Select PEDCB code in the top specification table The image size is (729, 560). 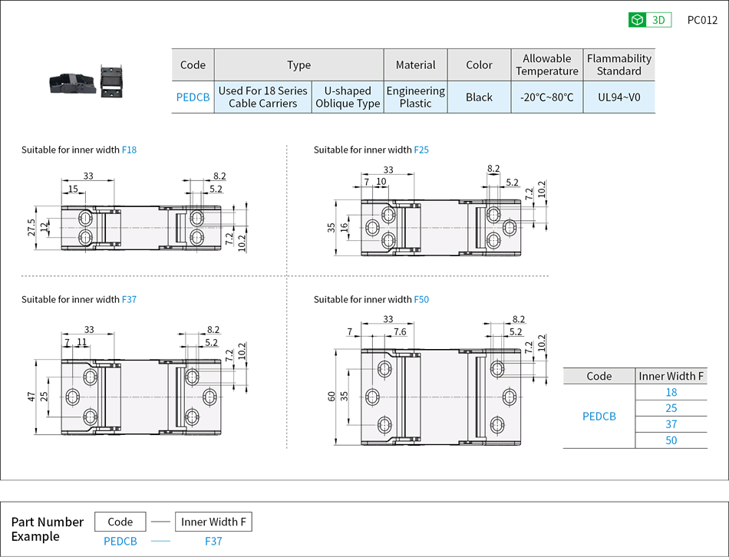coord(193,97)
